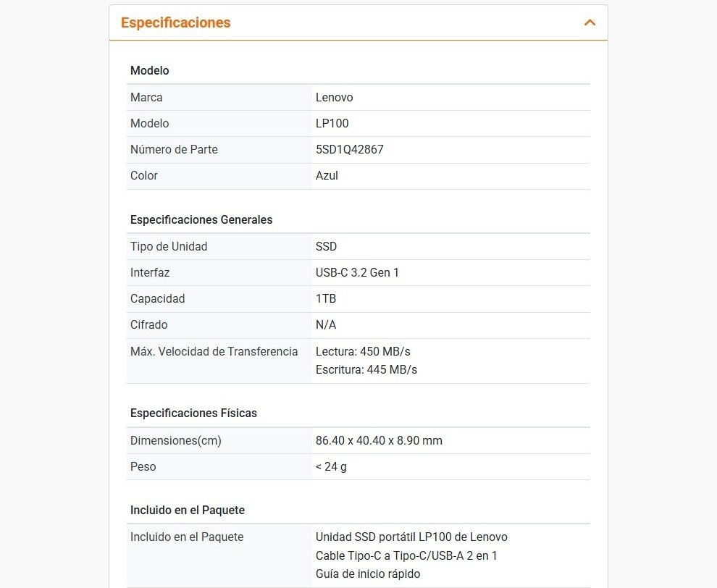This screenshot has height=588, width=717.
Task: Click the 1TB capacity value
Action: pyautogui.click(x=326, y=298)
